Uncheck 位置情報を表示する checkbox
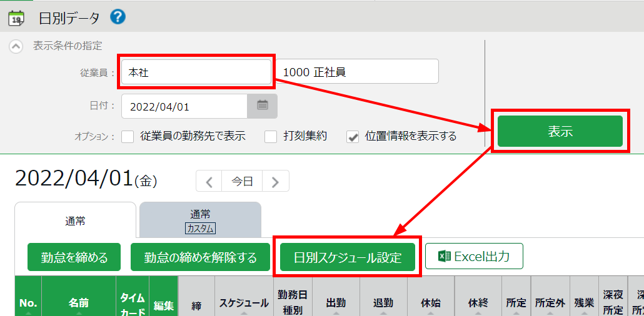This screenshot has height=316, width=644. click(x=353, y=136)
